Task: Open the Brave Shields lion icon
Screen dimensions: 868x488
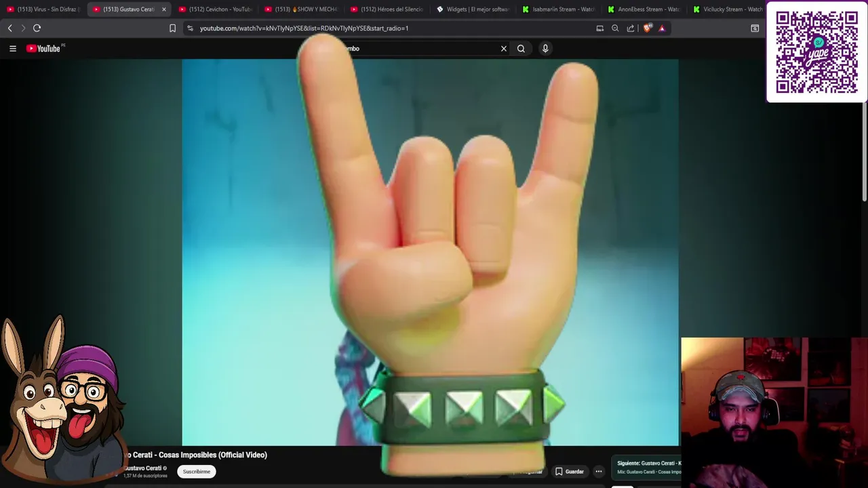Action: click(647, 28)
